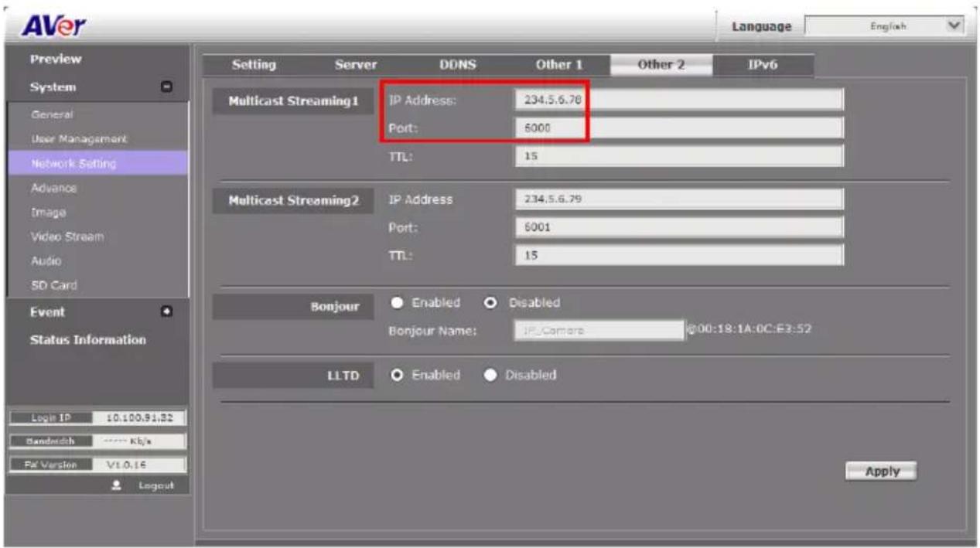This screenshot has height=548, width=980.
Task: Switch to the Other 1 tab
Action: pos(559,65)
